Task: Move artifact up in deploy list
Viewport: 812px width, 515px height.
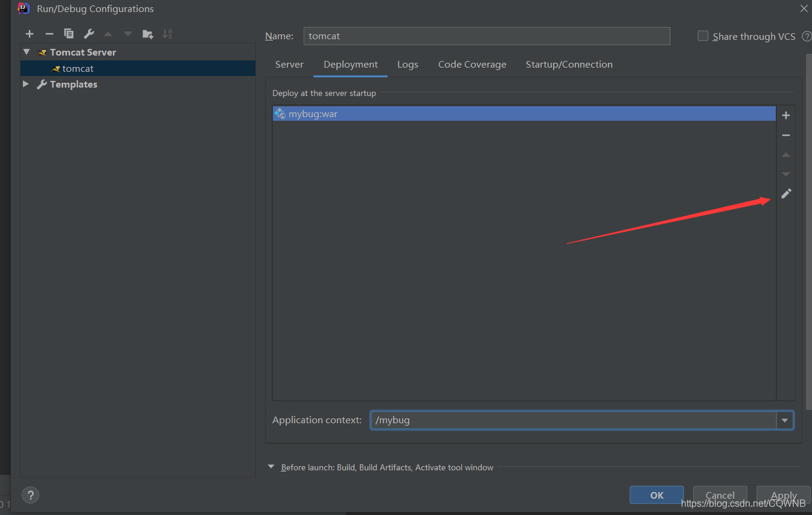Action: click(786, 155)
